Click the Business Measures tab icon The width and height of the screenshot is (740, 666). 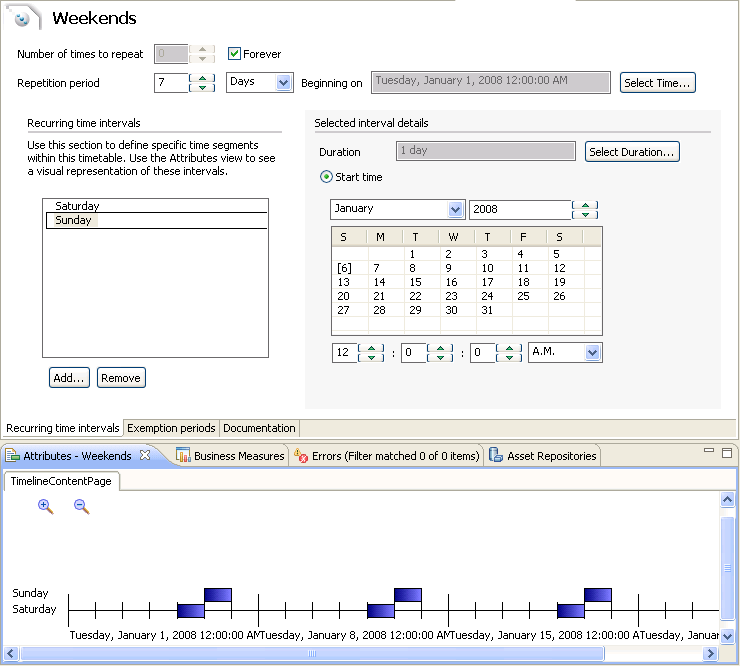click(183, 455)
